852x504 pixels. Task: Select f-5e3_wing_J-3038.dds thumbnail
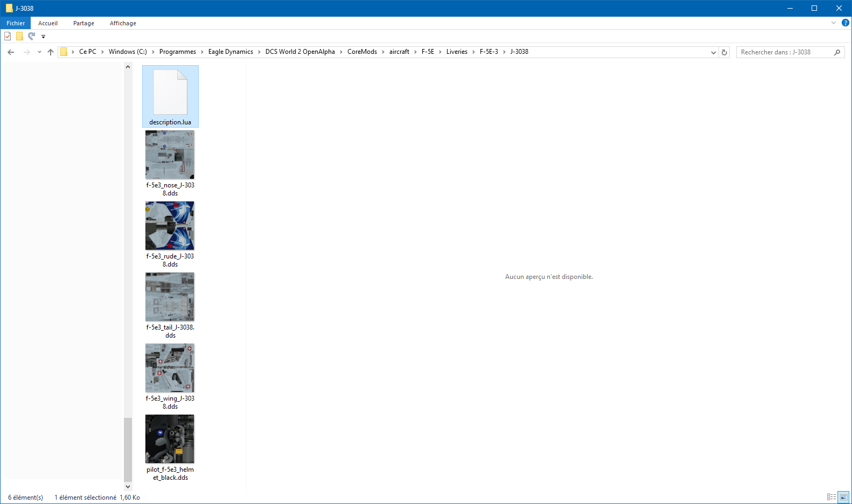pyautogui.click(x=170, y=368)
